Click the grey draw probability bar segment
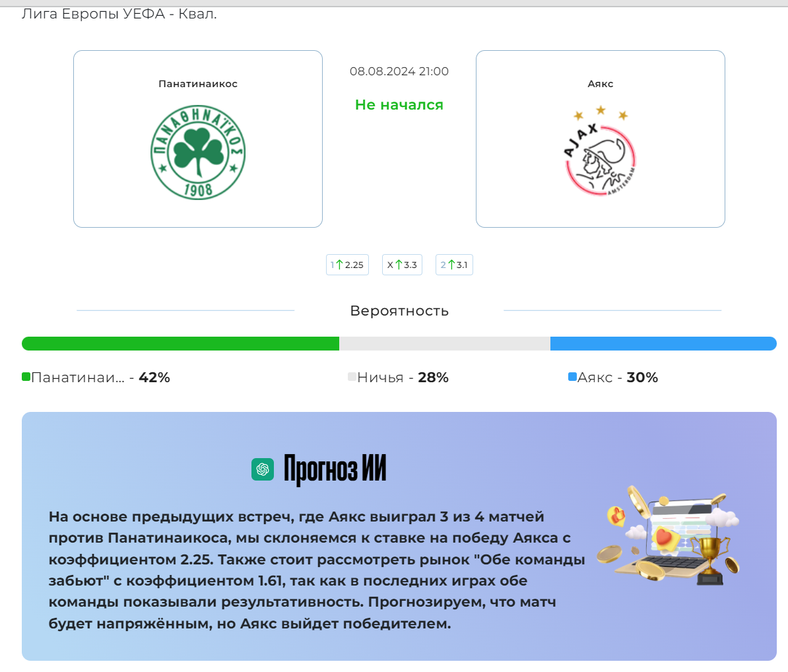Screen dimensions: 788x672 click(x=445, y=344)
